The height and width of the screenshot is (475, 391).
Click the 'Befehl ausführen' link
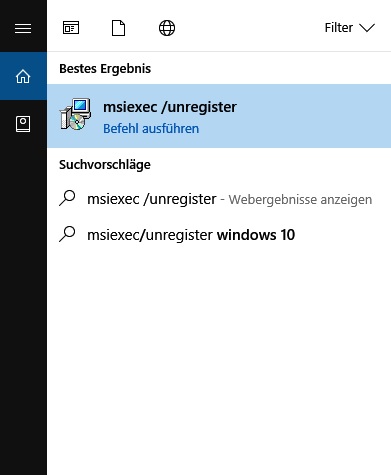(151, 129)
